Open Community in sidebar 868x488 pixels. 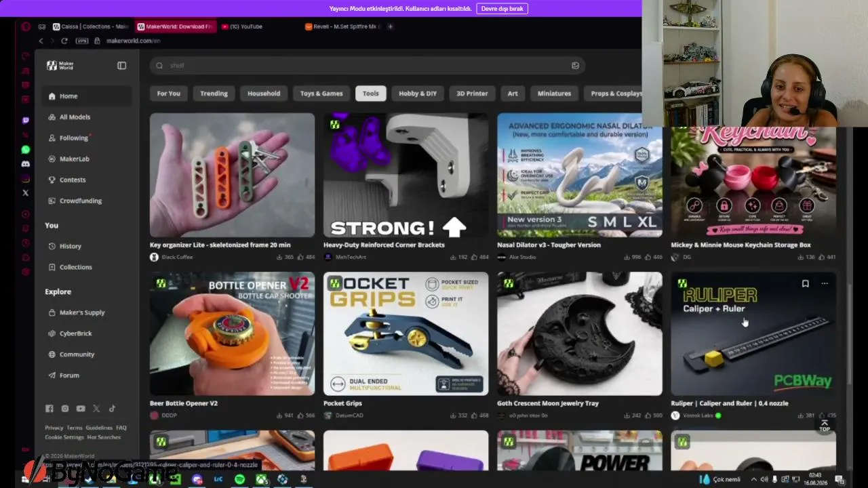point(87,355)
